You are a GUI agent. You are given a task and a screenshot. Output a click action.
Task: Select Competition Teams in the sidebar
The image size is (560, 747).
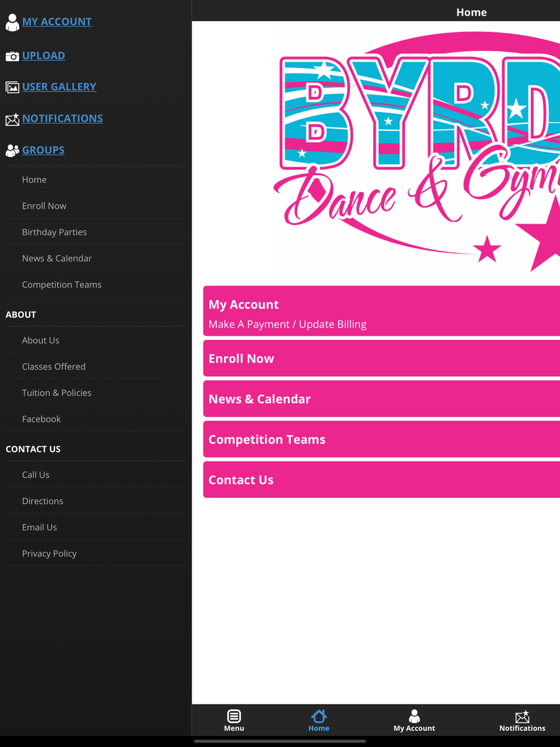tap(96, 284)
